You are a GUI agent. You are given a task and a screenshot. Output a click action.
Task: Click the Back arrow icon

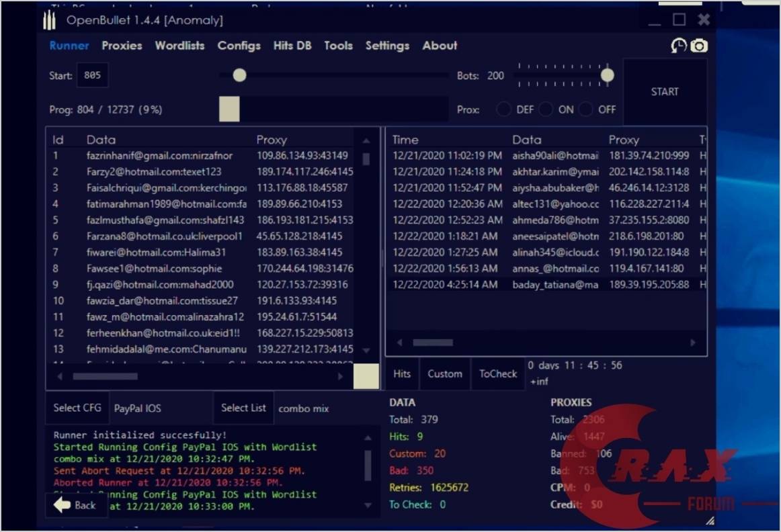[x=63, y=505]
